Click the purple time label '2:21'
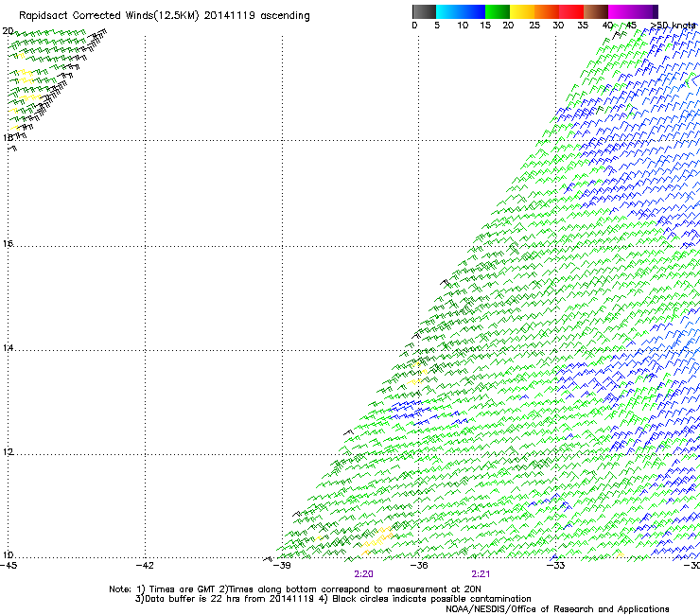 pos(481,574)
